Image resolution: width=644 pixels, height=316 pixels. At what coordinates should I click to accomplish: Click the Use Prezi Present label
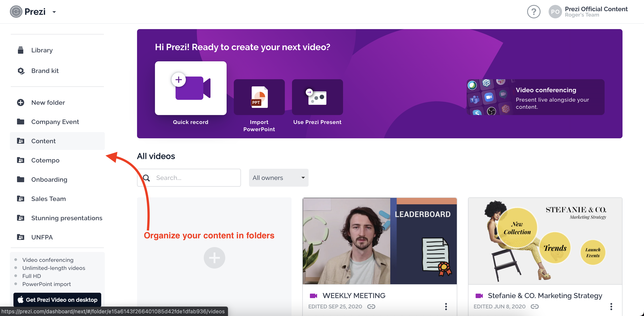[x=317, y=122]
